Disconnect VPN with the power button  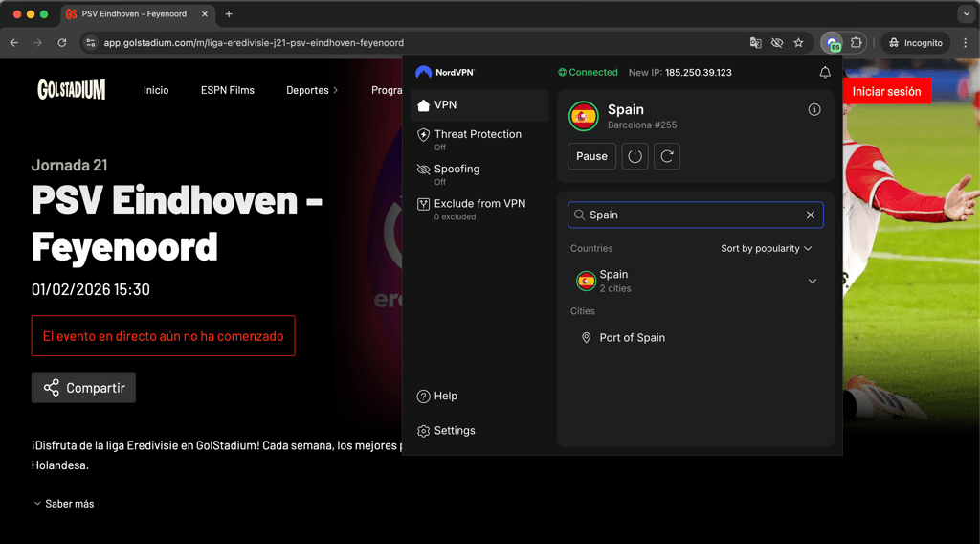tap(635, 156)
